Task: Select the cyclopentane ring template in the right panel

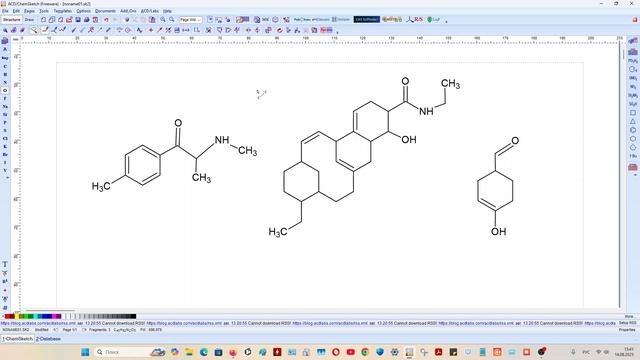Action: [x=633, y=147]
